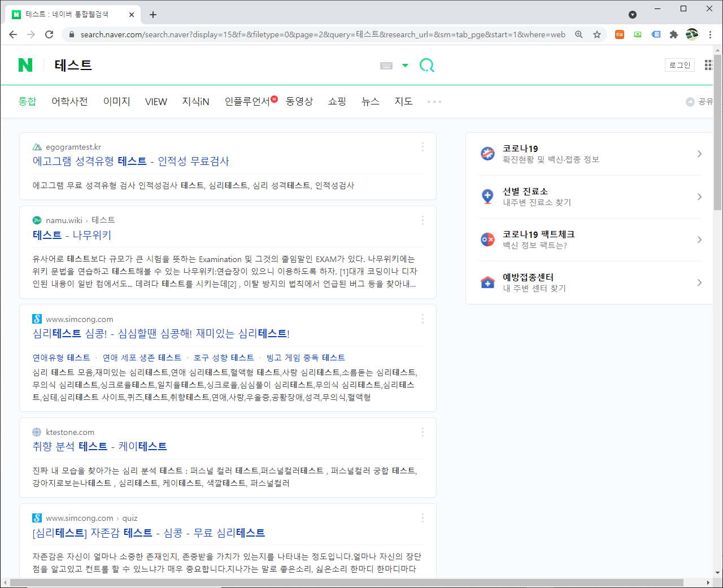Click the 빙고 게임 중독 테스트 sublink
This screenshot has height=588, width=723.
(306, 358)
